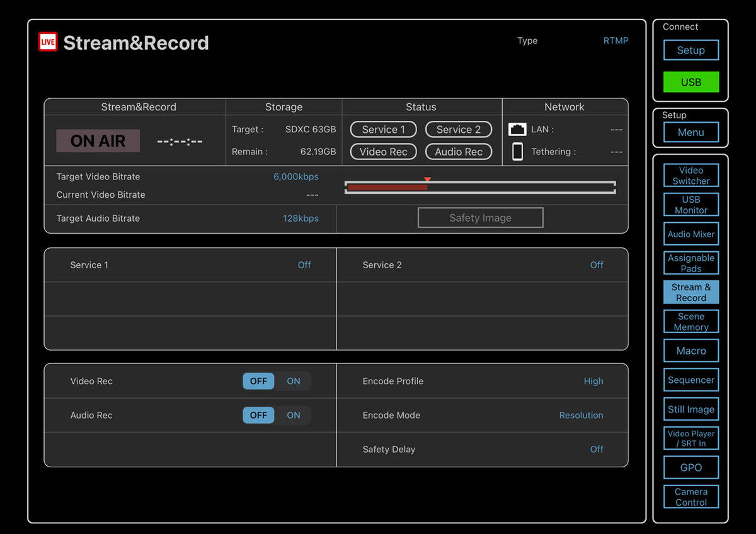Change the Safety Delay Off value
The image size is (756, 534).
(x=596, y=449)
